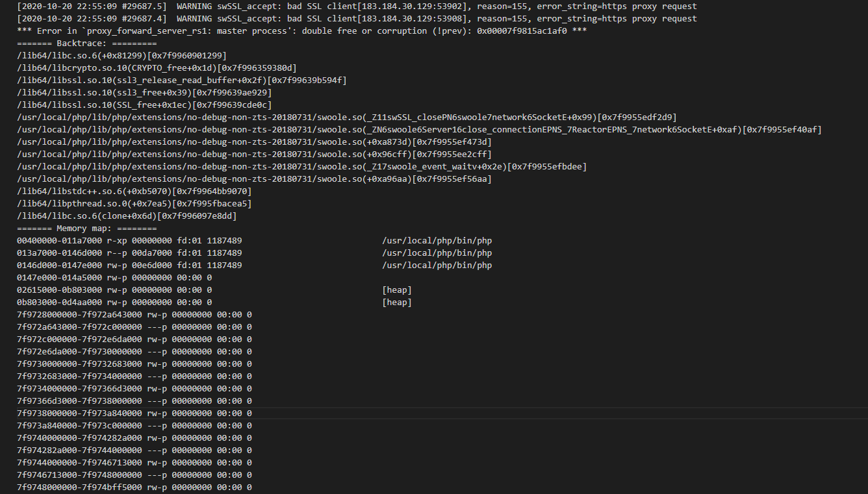This screenshot has height=494, width=868.
Task: Click the 0b803000-0d4aa000 memory map address range
Action: 59,303
